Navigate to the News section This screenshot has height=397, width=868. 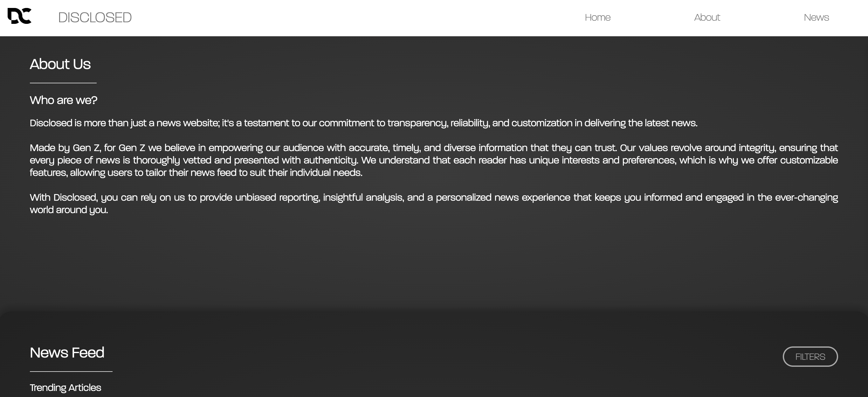coord(816,17)
